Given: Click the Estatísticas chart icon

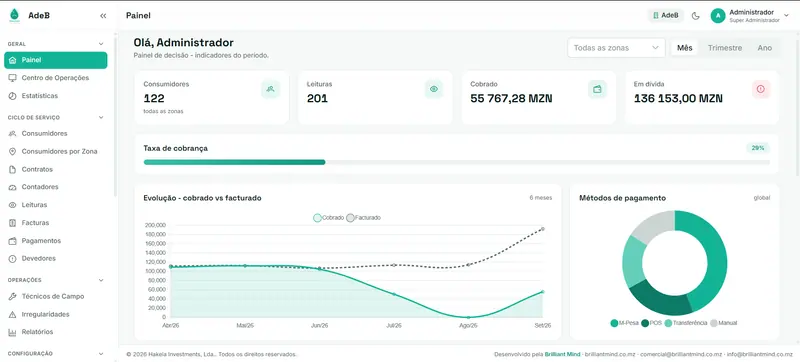Looking at the screenshot, I should point(13,96).
